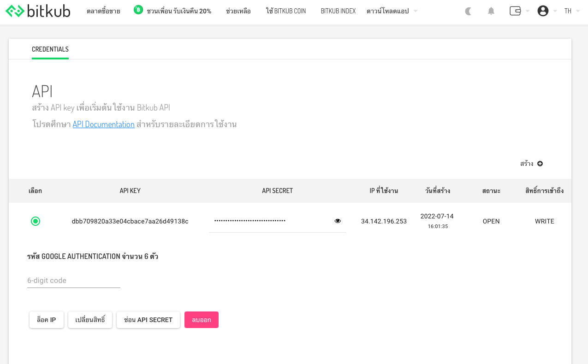Open the TH language dropdown
Image resolution: width=588 pixels, height=364 pixels.
pos(571,11)
